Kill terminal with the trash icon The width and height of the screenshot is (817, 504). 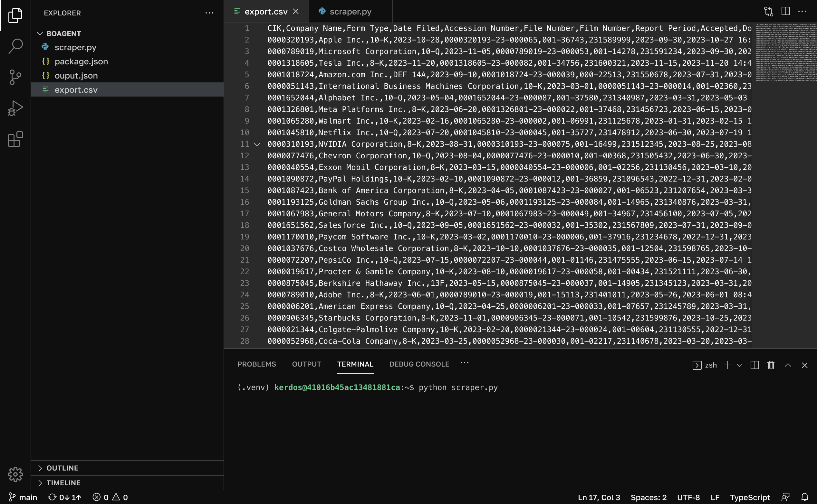tap(771, 365)
